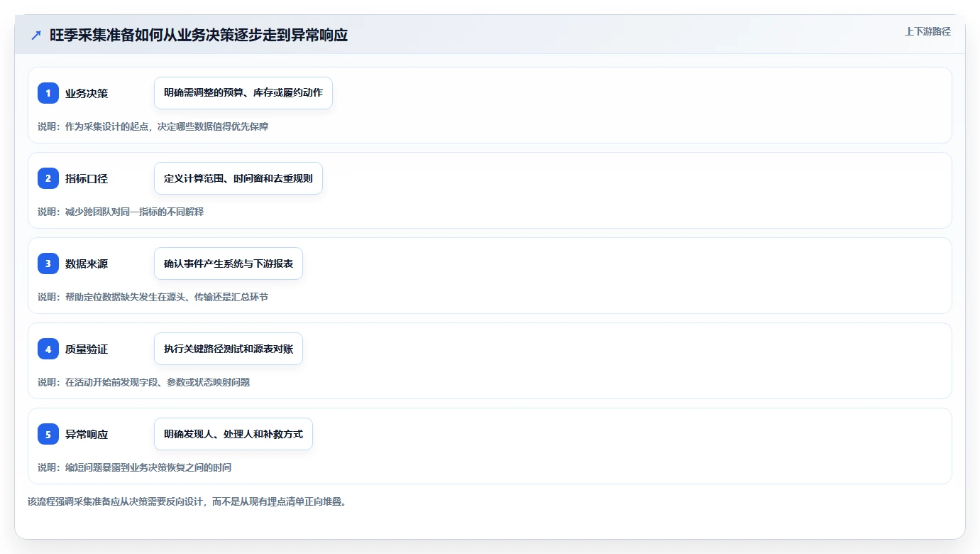This screenshot has height=554, width=980.
Task: Open the 执行关键路径测试和源表对账 chip
Action: point(229,349)
